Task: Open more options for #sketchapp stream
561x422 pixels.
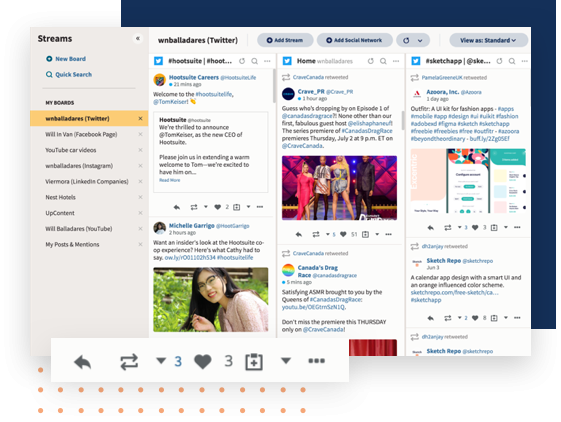Action: tap(525, 61)
